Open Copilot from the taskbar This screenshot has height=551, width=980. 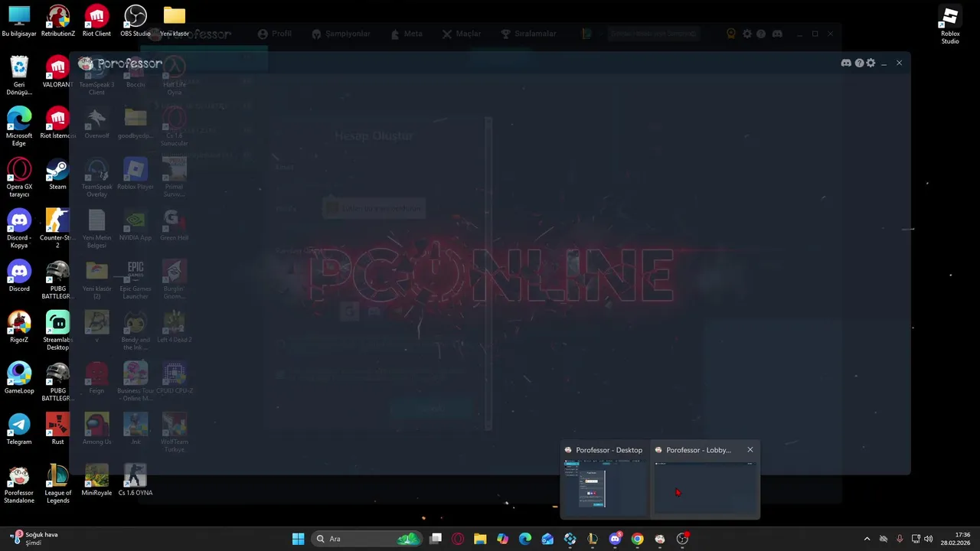[502, 539]
